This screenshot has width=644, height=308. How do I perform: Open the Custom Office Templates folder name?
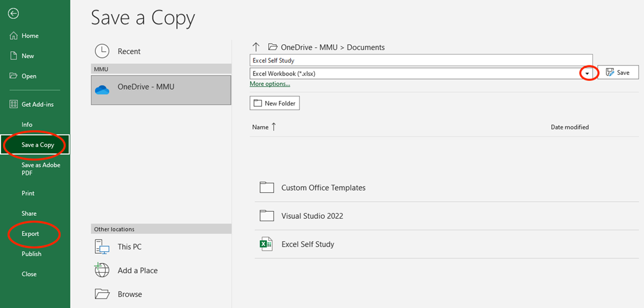coord(323,188)
